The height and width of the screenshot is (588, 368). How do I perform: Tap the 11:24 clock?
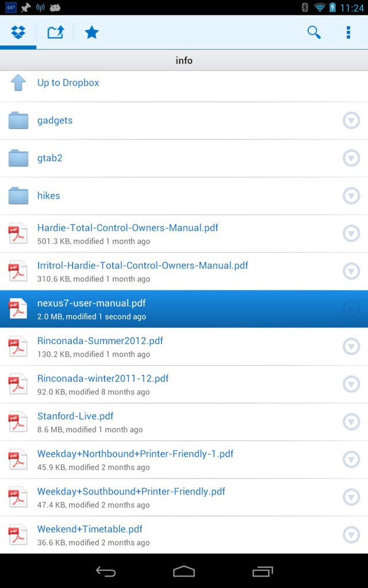click(x=351, y=8)
